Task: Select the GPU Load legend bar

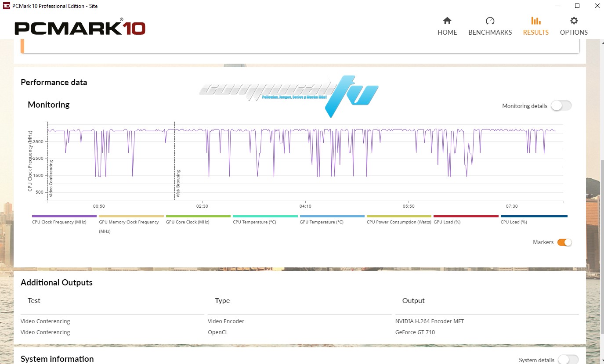Action: tap(466, 216)
